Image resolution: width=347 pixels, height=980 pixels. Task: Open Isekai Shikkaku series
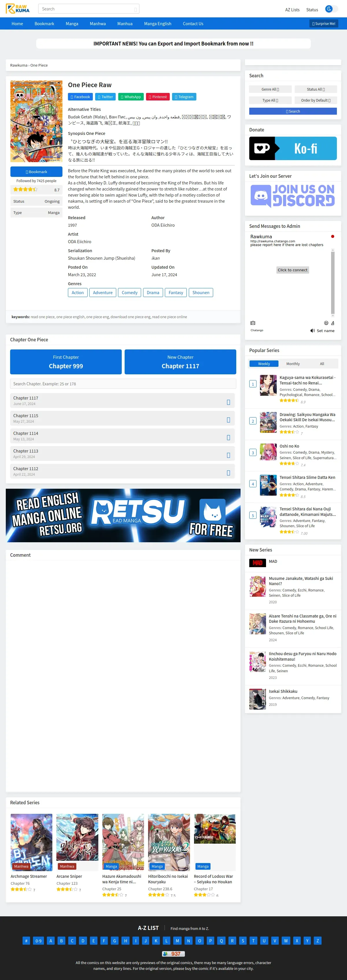coord(283,691)
